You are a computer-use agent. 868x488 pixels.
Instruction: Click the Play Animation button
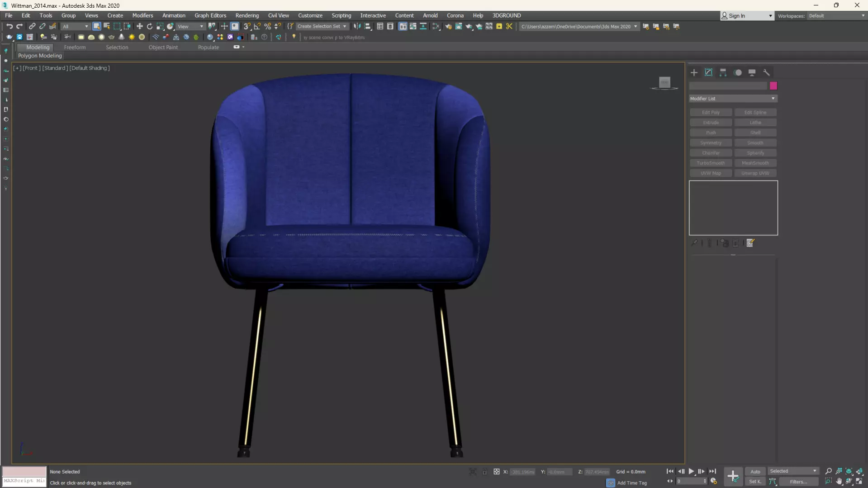(691, 471)
